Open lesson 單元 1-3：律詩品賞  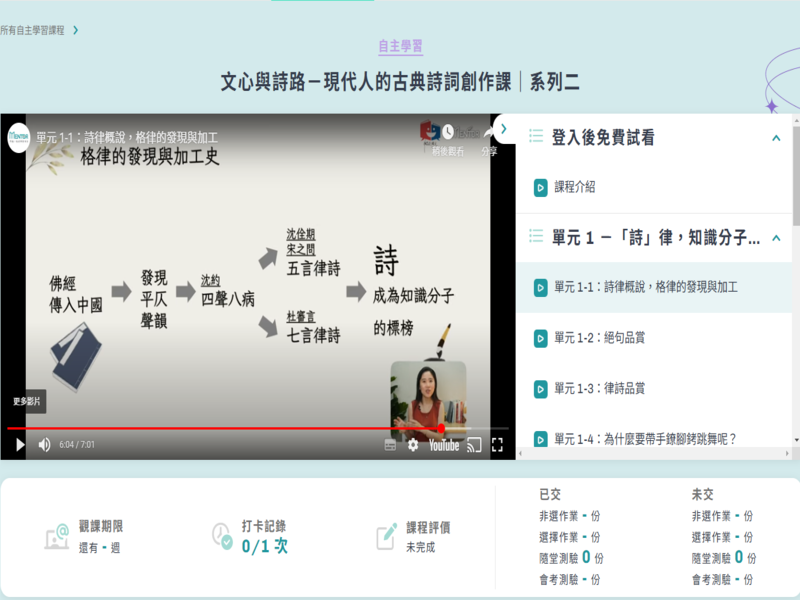599,388
